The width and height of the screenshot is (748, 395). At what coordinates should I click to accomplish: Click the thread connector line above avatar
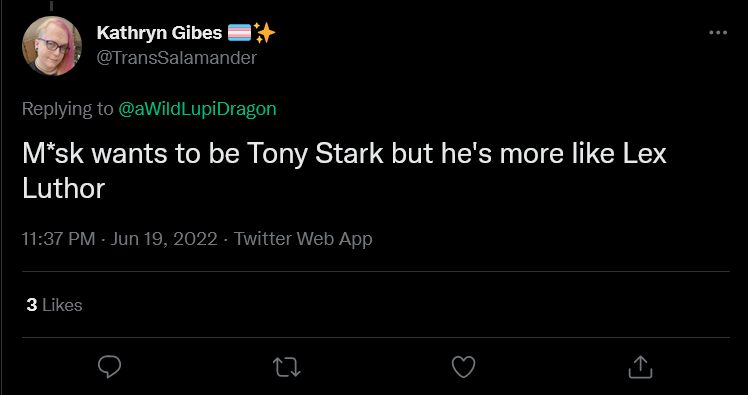pos(52,5)
